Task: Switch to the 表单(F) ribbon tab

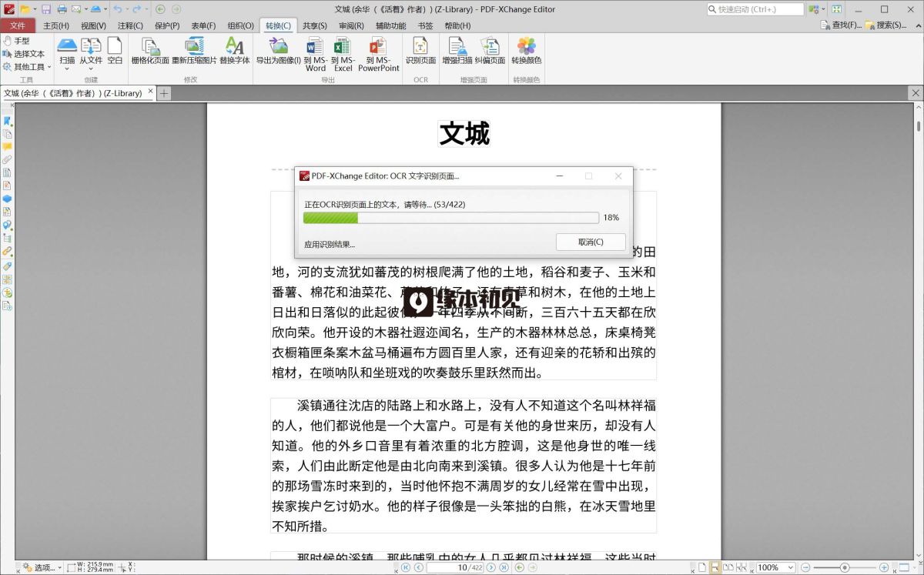Action: (x=203, y=25)
